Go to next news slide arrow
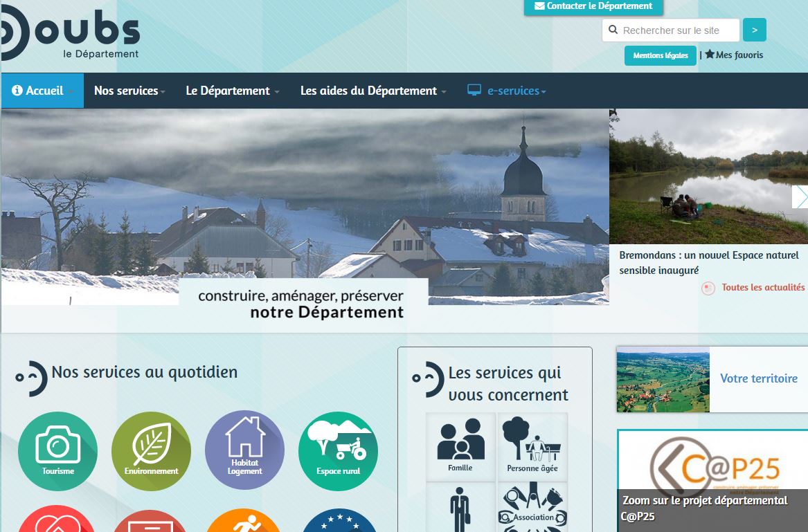Image resolution: width=808 pixels, height=532 pixels. (800, 196)
